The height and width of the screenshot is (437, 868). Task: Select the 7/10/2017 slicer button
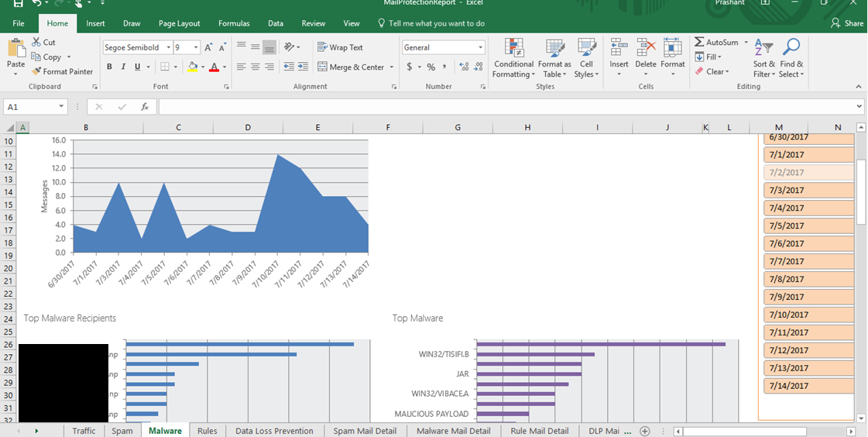pyautogui.click(x=808, y=315)
